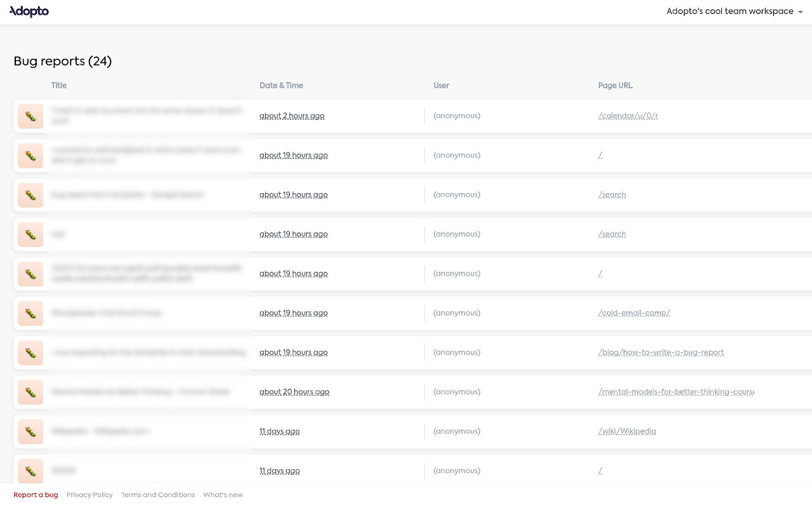Screen dimensions: 812x508
Task: Click bug icon of /calendar/u/0/r report
Action: click(x=30, y=116)
